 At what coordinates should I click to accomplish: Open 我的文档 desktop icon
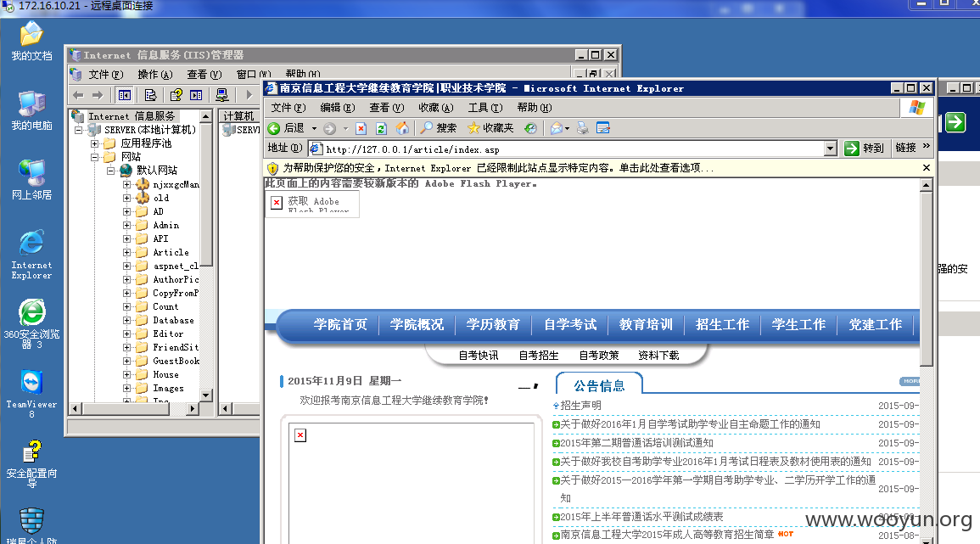click(31, 41)
